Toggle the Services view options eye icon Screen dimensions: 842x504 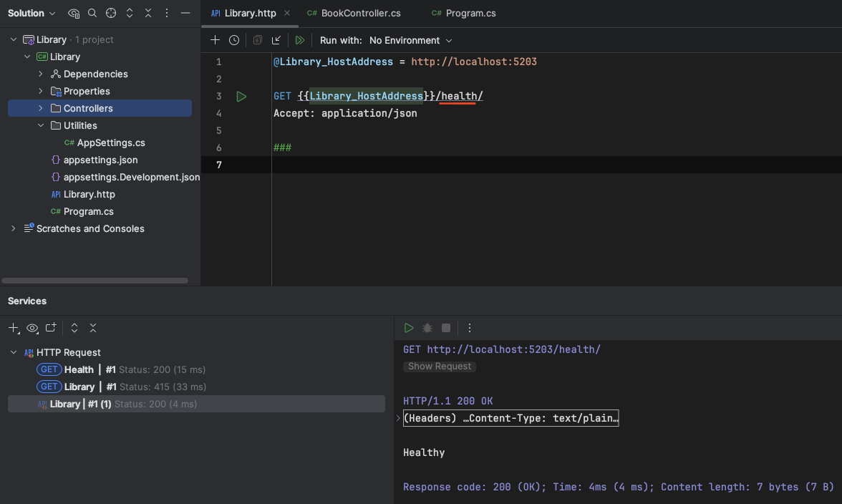click(x=32, y=328)
